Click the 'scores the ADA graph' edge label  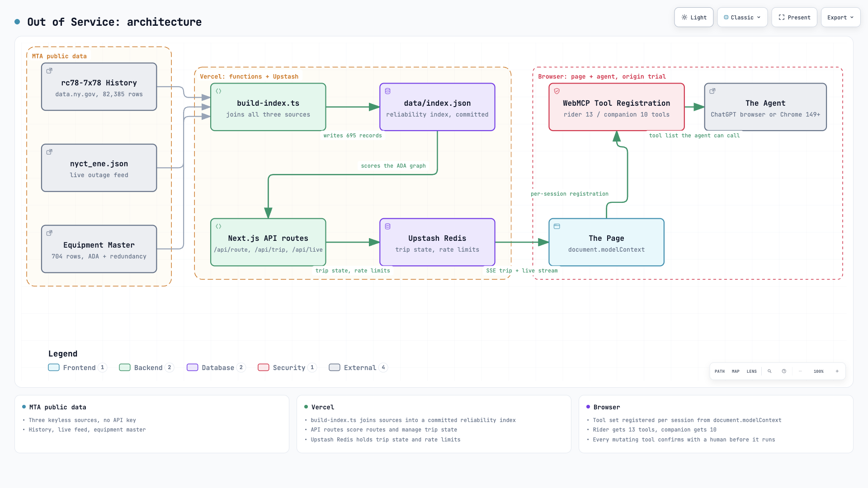tap(393, 166)
